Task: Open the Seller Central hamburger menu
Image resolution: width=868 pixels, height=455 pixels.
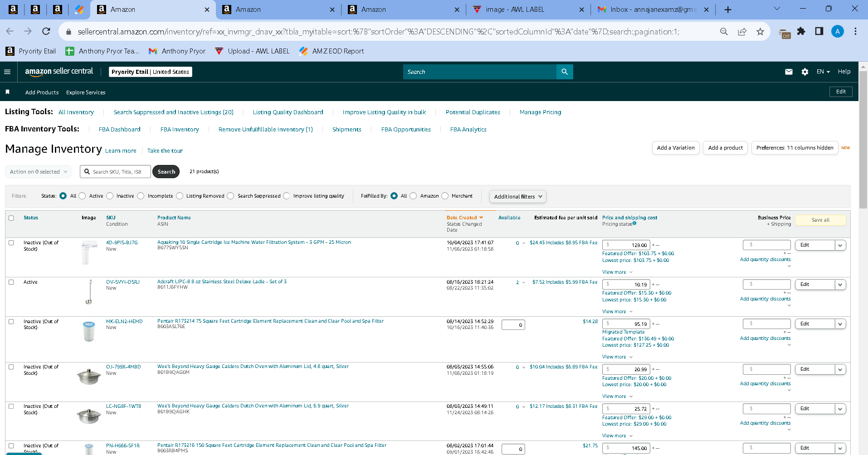Action: click(7, 72)
